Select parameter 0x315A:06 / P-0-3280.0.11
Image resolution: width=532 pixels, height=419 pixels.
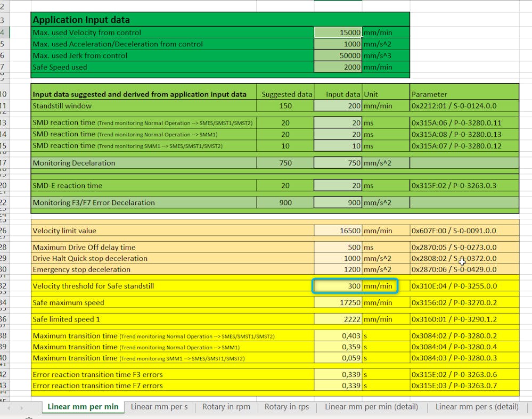464,123
